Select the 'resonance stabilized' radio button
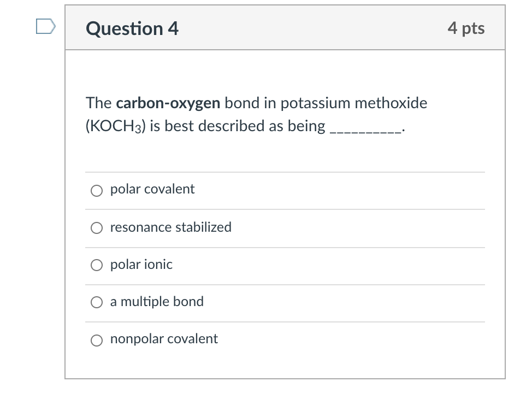This screenshot has width=532, height=399. (96, 228)
